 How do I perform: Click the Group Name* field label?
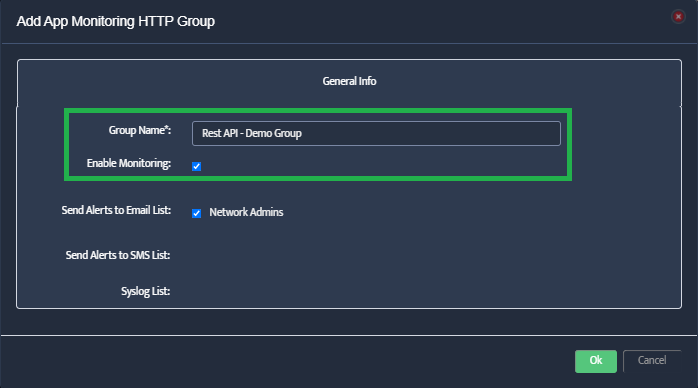click(140, 130)
